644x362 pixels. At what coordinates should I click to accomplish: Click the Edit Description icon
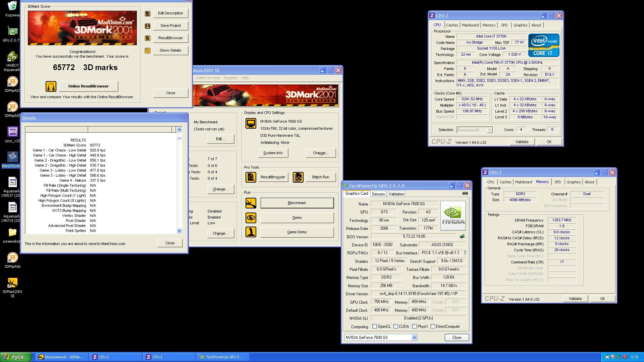point(147,13)
